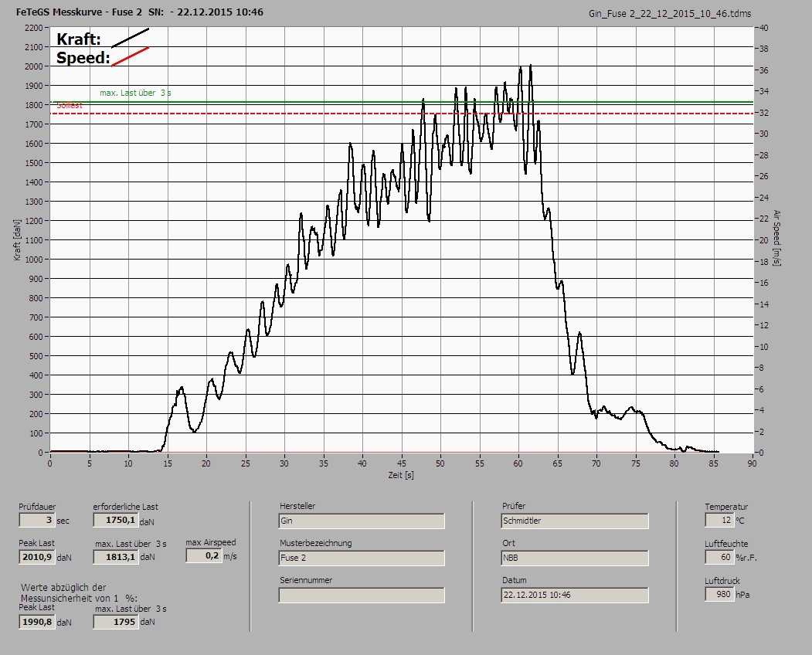The image size is (812, 655).
Task: Click the Hersteller field containing Gin
Action: [361, 521]
